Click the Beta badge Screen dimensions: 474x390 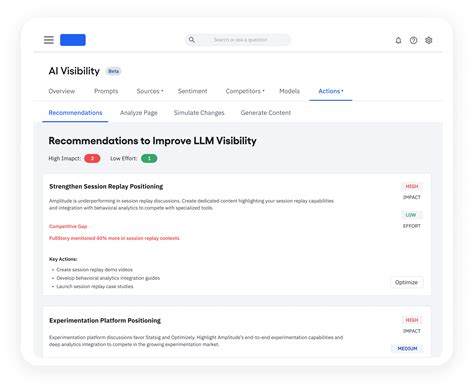[x=113, y=71]
